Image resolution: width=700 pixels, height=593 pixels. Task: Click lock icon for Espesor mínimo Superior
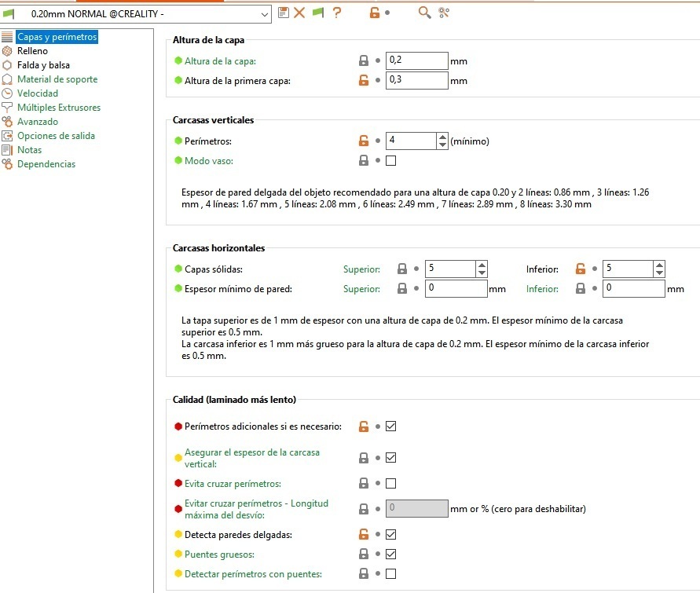[401, 289]
